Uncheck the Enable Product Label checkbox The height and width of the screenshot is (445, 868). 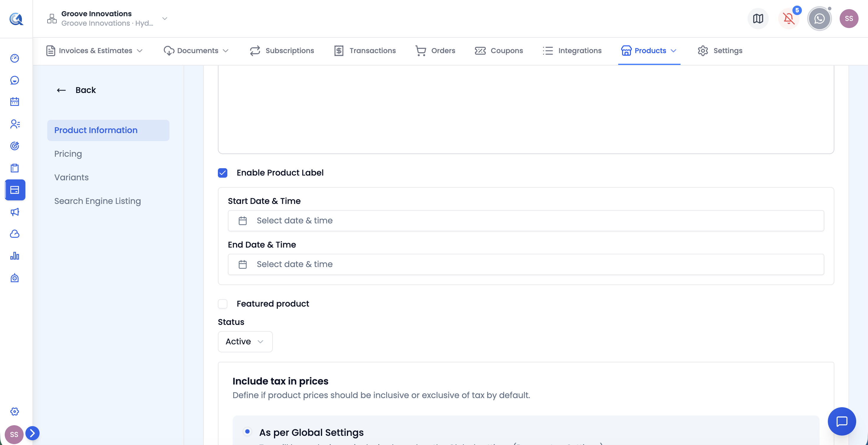[x=223, y=173]
